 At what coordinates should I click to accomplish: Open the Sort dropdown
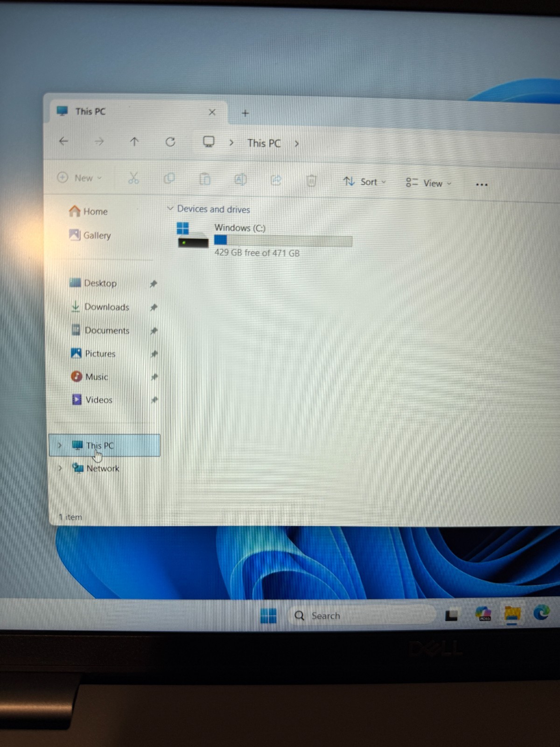(x=364, y=182)
